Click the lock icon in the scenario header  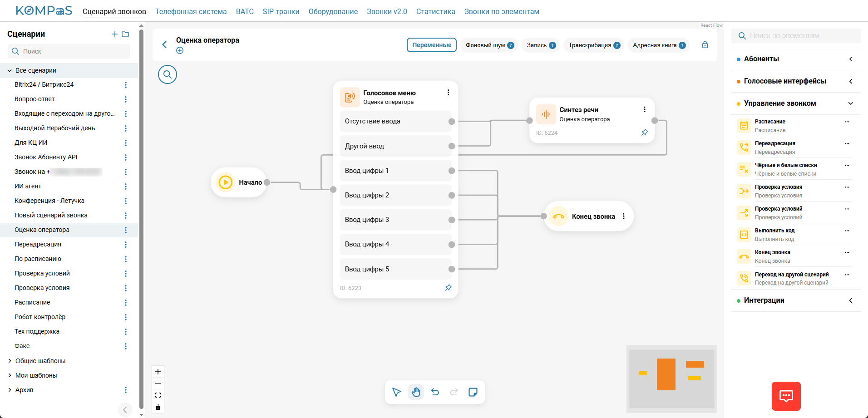(x=705, y=44)
